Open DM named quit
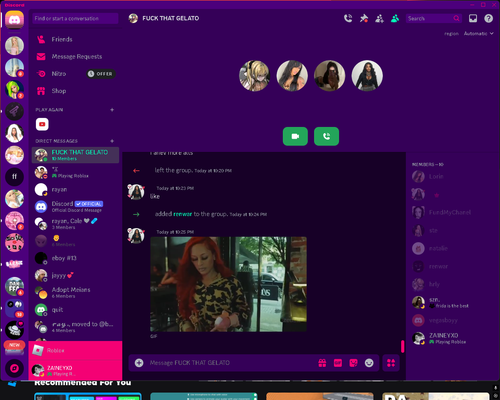The image size is (500, 400). click(75, 310)
